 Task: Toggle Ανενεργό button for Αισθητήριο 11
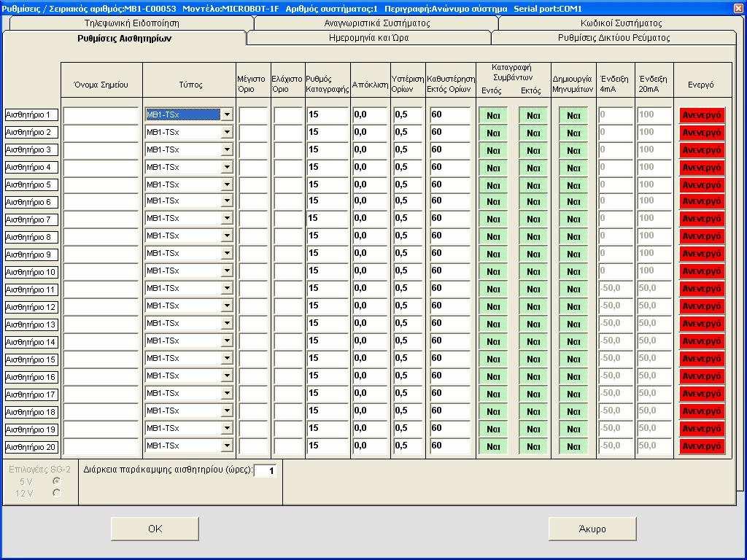[702, 289]
